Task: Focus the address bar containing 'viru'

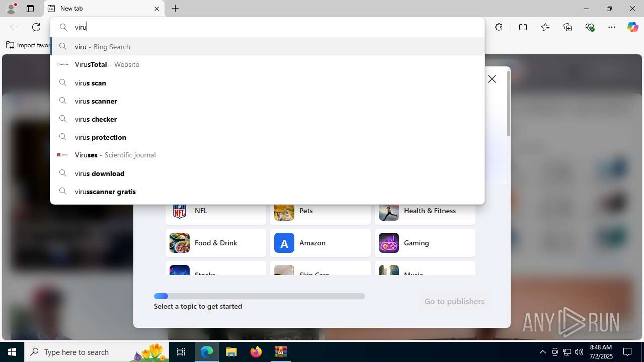Action: (267, 27)
